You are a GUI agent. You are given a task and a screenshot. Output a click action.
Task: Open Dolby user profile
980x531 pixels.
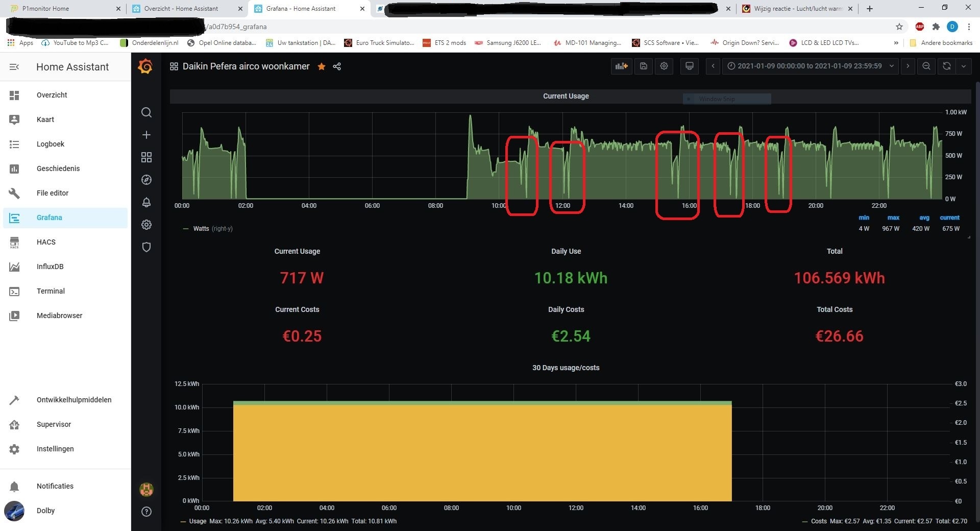(65, 511)
